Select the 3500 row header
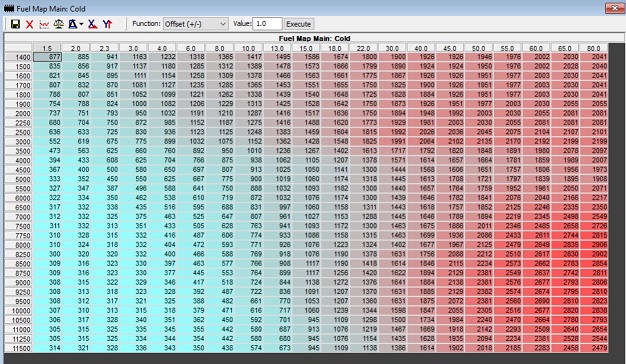The width and height of the screenshot is (626, 364). click(19, 151)
